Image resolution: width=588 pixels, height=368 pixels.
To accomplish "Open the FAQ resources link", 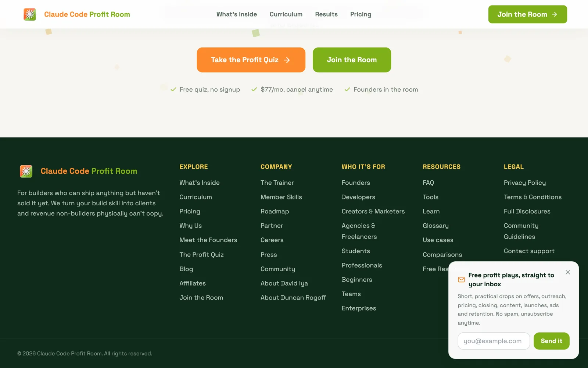I will (x=428, y=183).
